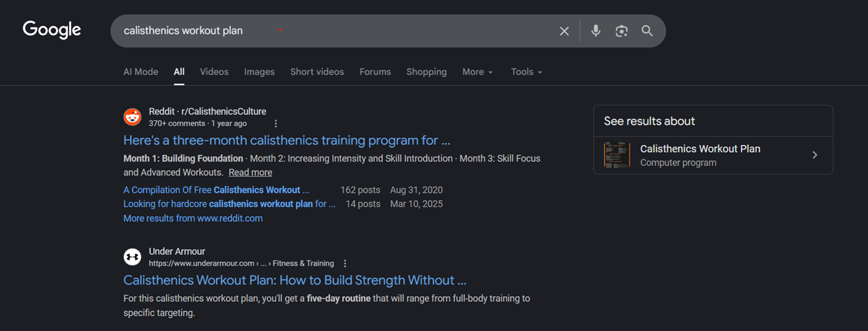Viewport: 868px width, 331px height.
Task: Open A Compilation Of Free Calisthenics Workout link
Action: [216, 190]
